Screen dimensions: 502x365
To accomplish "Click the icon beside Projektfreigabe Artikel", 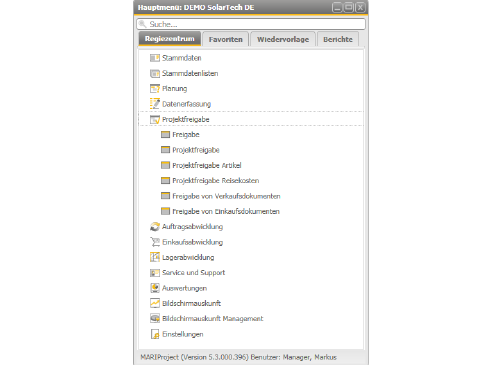I will pos(165,165).
